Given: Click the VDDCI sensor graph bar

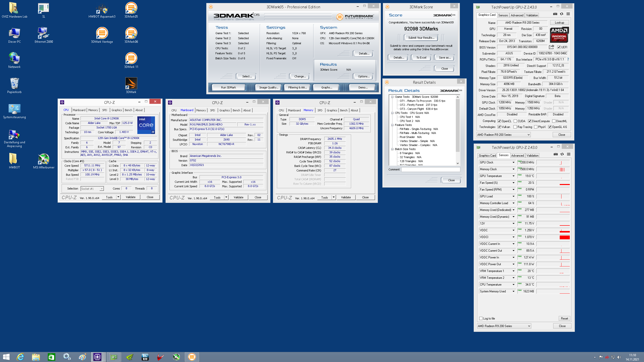Looking at the screenshot, I should (x=553, y=237).
